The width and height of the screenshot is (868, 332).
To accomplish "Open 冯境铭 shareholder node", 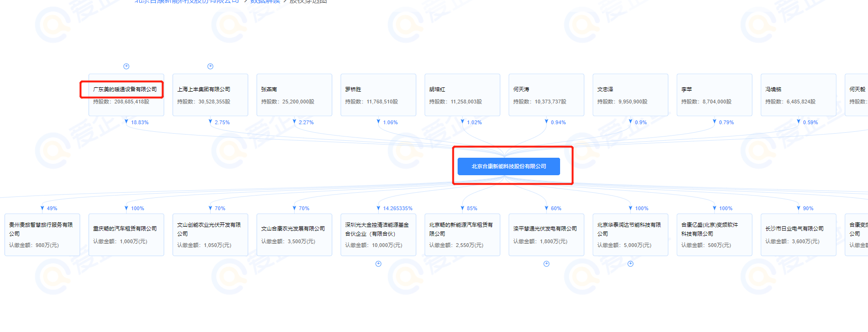I will (x=799, y=95).
